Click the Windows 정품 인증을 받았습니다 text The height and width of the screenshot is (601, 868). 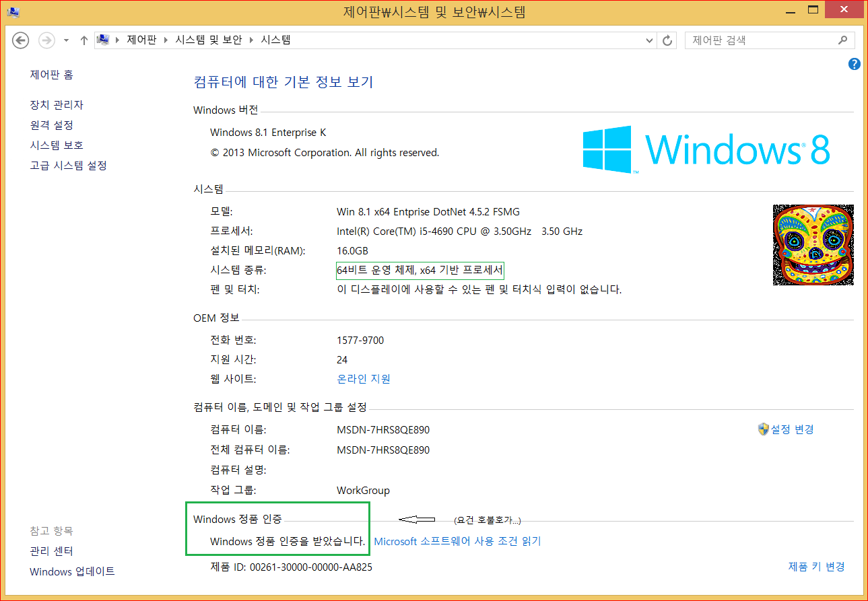click(x=288, y=541)
